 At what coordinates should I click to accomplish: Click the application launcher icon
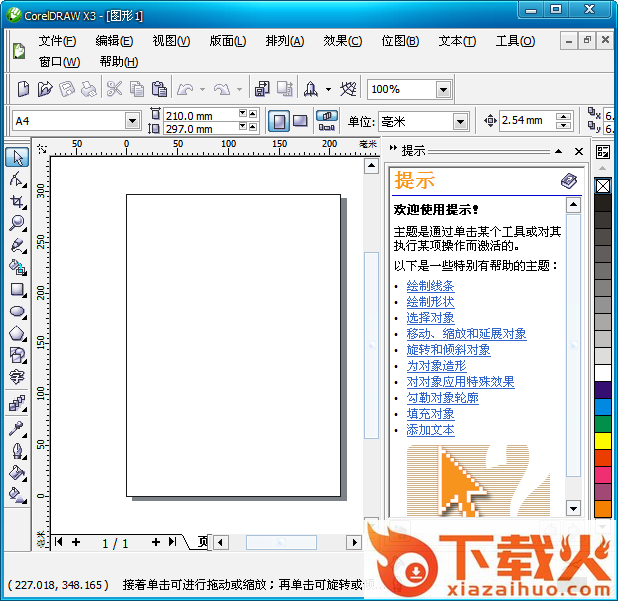[311, 89]
